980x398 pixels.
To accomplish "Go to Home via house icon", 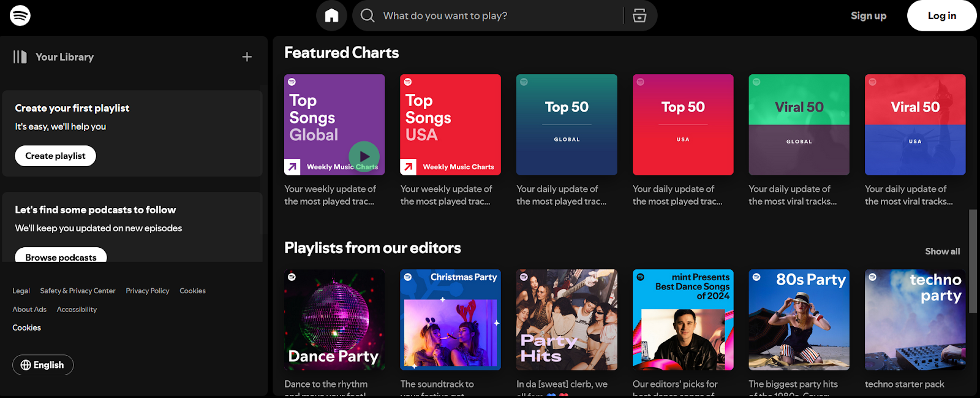I will [x=331, y=15].
